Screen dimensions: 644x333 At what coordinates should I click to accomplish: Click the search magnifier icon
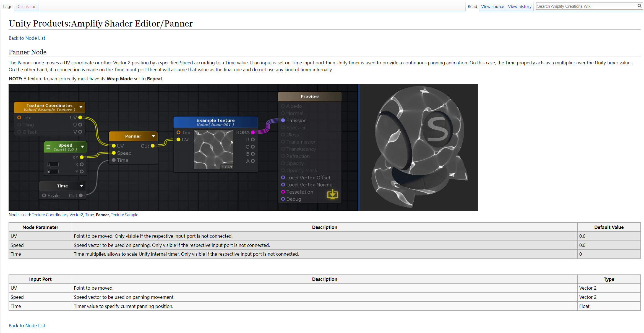[639, 6]
